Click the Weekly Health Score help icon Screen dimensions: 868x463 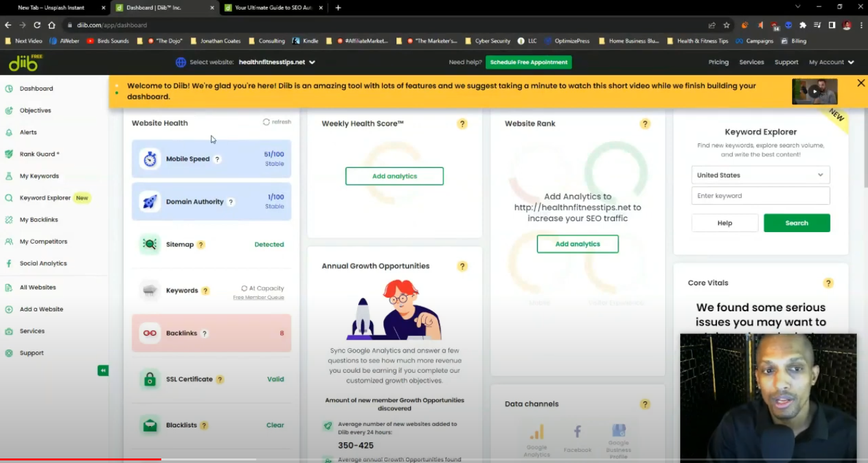click(462, 123)
